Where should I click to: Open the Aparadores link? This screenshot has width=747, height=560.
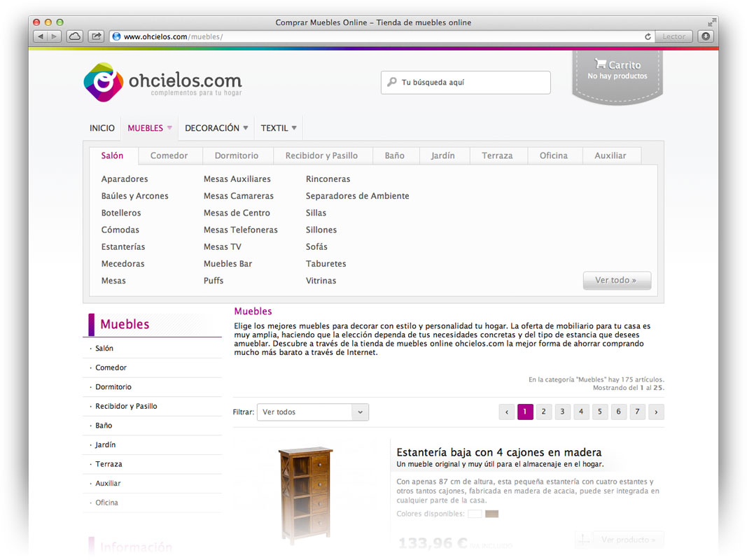[125, 179]
